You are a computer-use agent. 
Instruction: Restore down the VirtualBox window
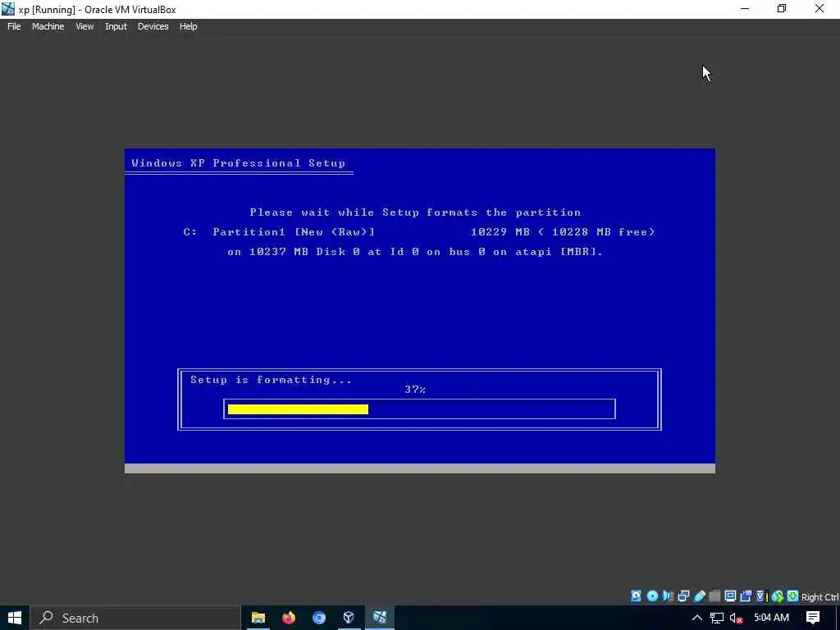[782, 9]
